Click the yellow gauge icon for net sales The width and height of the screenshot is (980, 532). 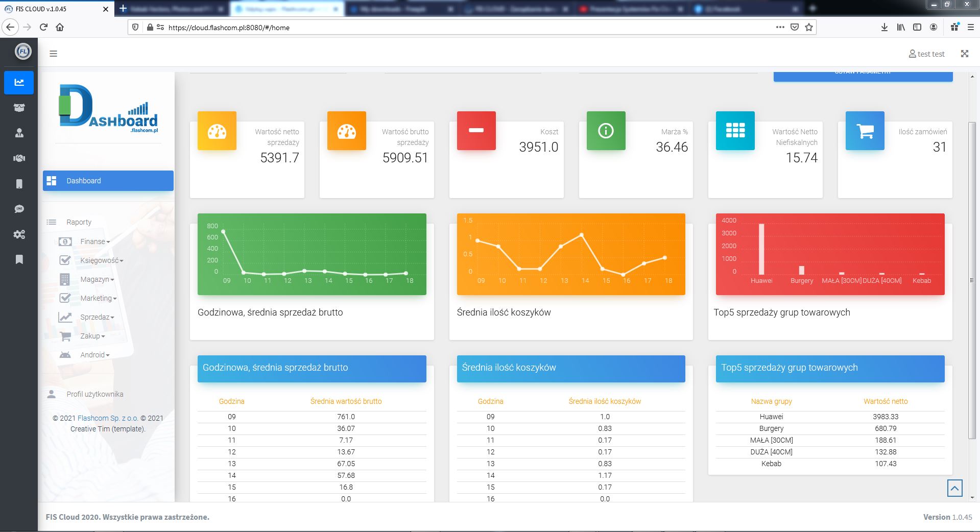click(x=217, y=131)
